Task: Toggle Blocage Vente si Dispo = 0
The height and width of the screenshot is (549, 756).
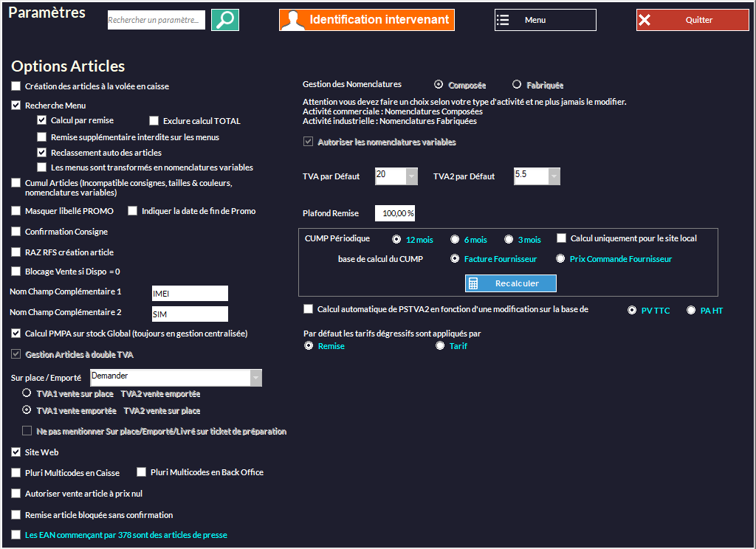Action: coord(16,272)
